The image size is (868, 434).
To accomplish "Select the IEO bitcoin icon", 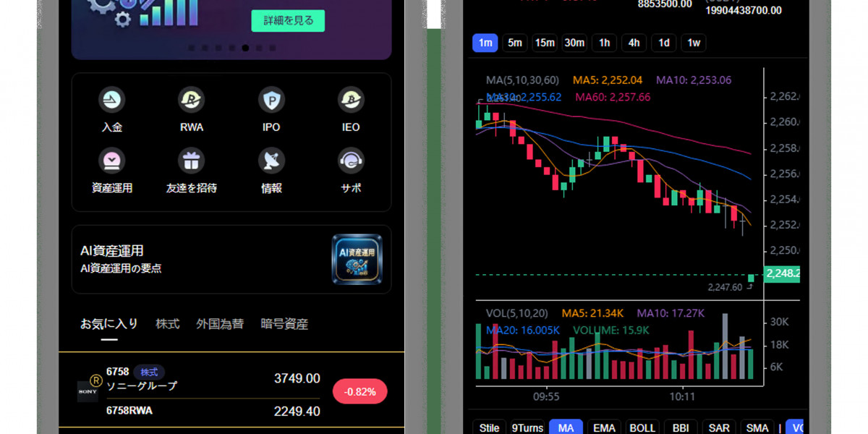I will tap(351, 100).
